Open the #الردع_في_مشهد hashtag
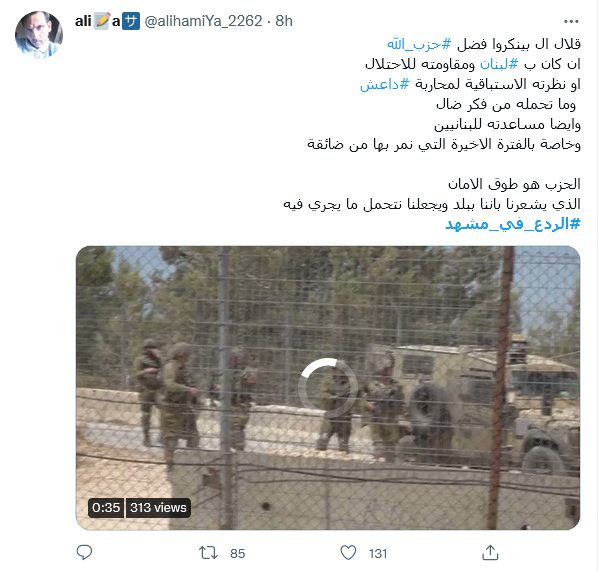599x572 pixels. click(513, 224)
